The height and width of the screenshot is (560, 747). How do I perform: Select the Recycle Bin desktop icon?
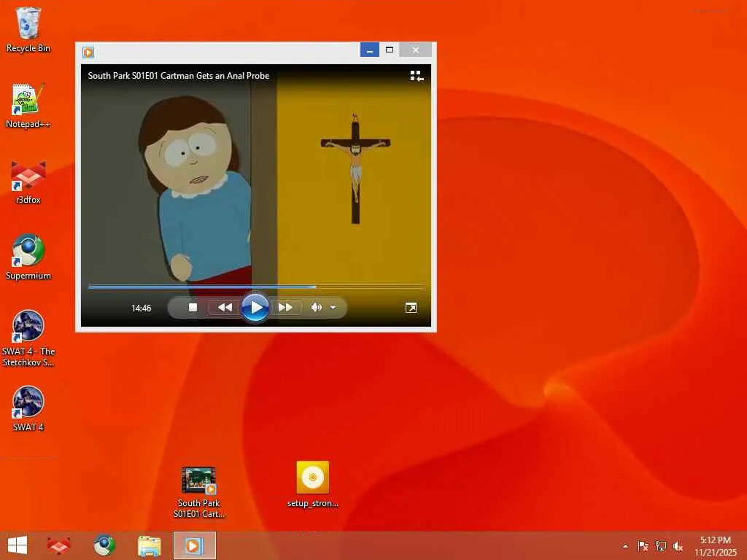pos(28,29)
